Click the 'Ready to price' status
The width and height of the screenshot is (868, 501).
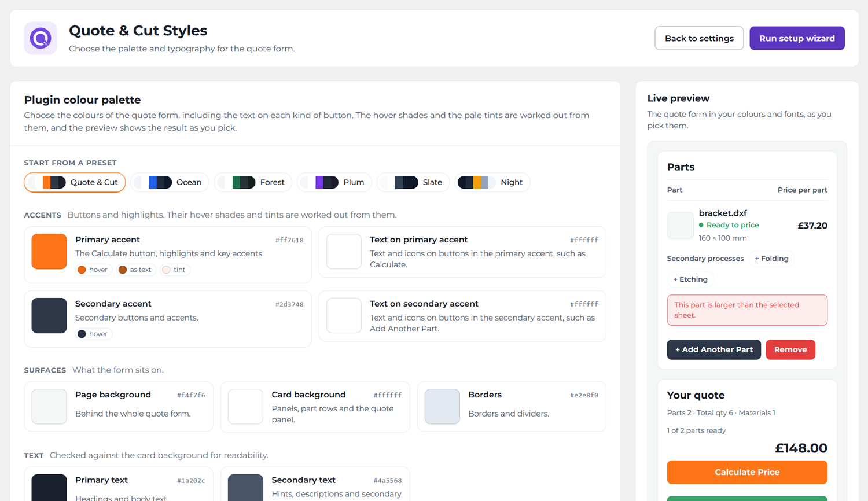point(729,225)
